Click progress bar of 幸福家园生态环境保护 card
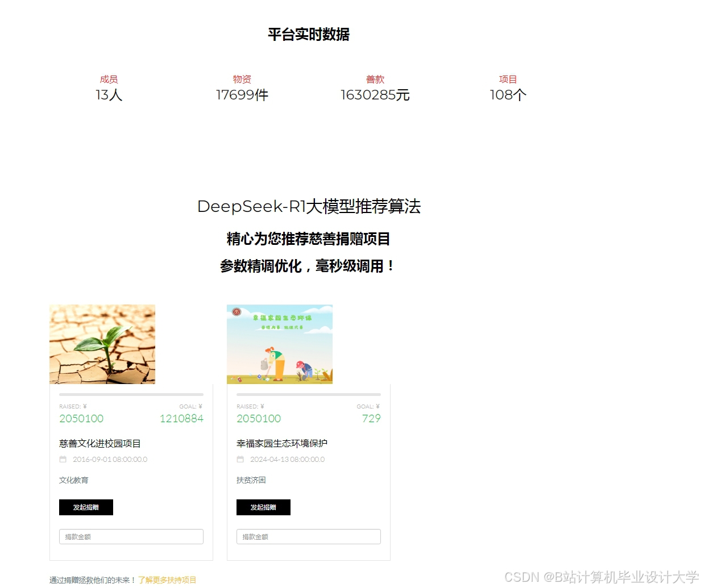Viewport: 701px width, 588px height. (309, 394)
